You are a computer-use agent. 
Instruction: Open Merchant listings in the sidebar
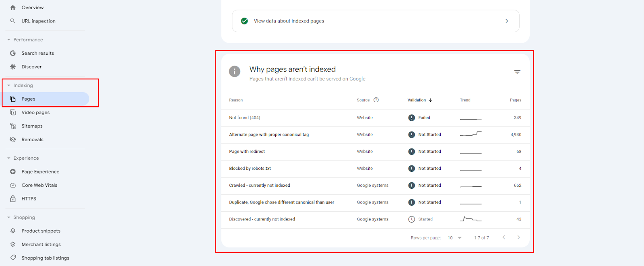pos(41,245)
